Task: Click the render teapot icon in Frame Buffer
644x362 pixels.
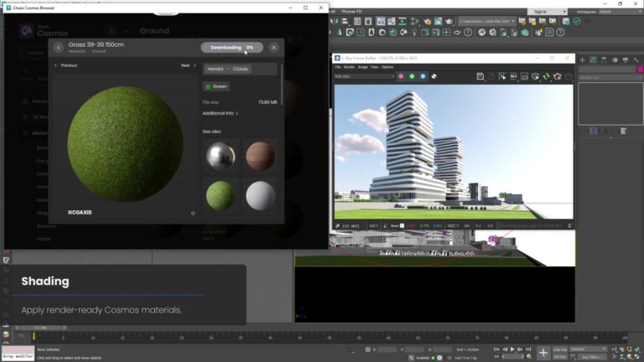Action: pos(558,76)
